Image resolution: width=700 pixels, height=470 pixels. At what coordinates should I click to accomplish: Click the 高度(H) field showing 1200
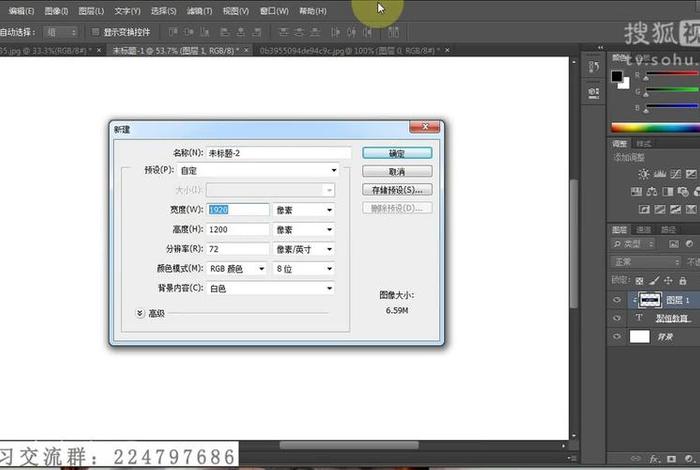click(x=238, y=229)
